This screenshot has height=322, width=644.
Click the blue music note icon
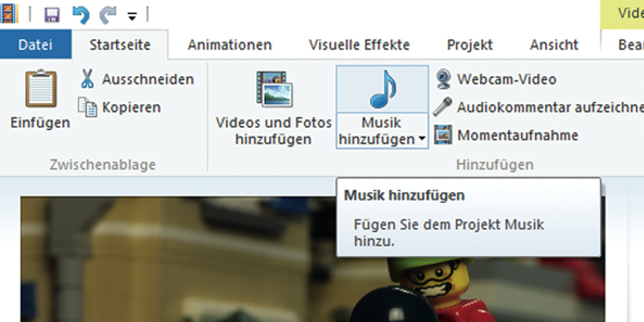(382, 89)
